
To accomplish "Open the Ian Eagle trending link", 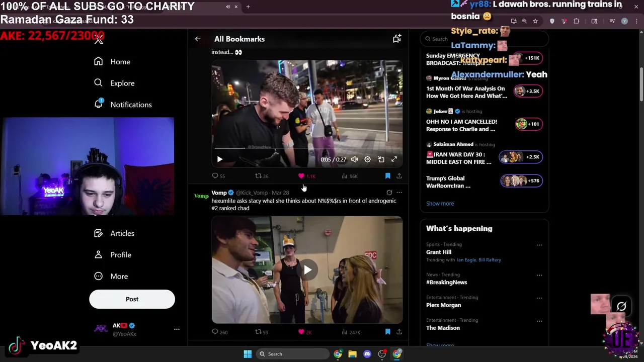I will tap(466, 260).
